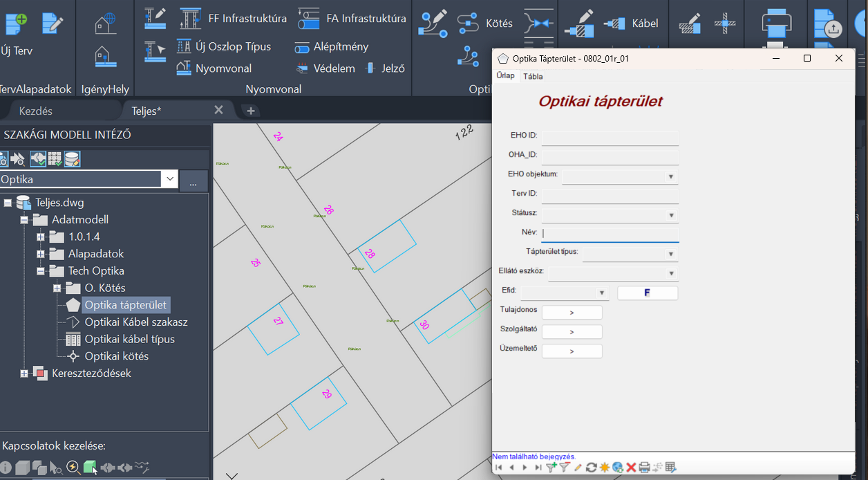Click the F button next to Efid
The image size is (868, 480).
coord(647,293)
